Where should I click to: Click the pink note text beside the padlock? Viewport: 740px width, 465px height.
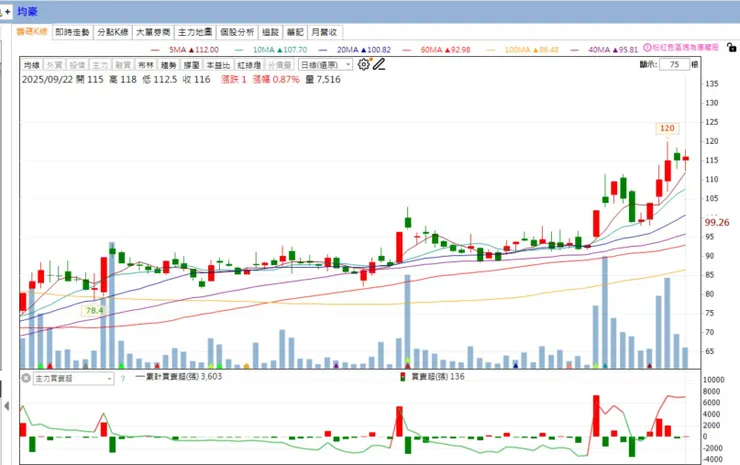(686, 48)
